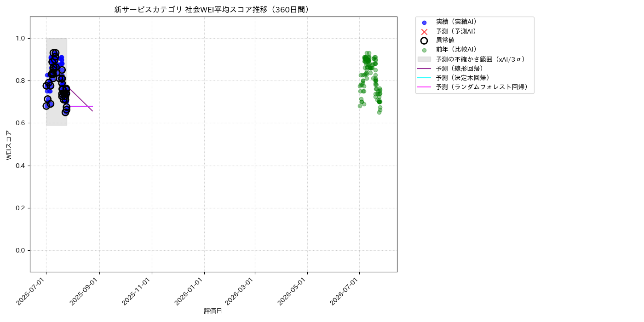The height and width of the screenshot is (322, 644).
Task: Click the magenta ランダムフォレスト回帰 legend line
Action: [424, 87]
